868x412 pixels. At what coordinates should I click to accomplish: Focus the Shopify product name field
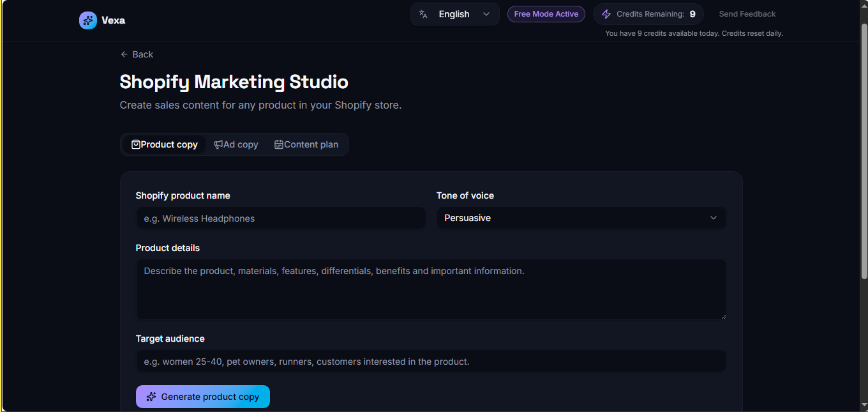click(281, 218)
